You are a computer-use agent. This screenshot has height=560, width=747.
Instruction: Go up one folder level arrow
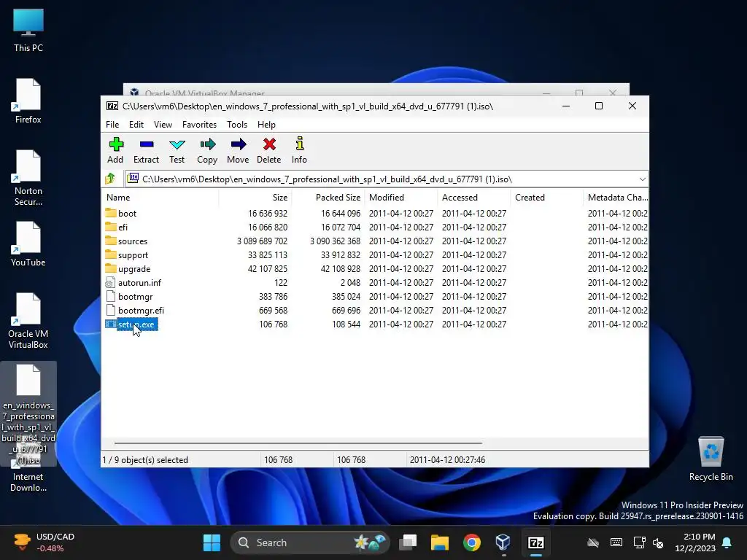(x=110, y=179)
